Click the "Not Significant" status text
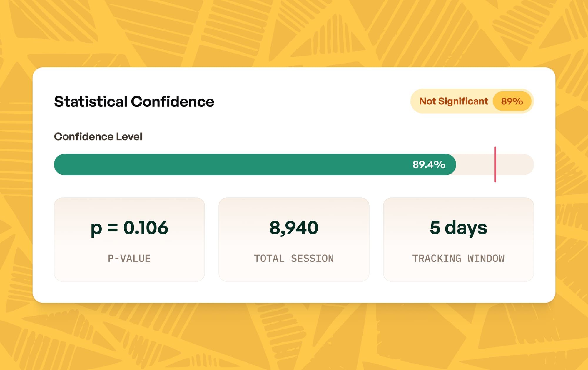588x370 pixels. 453,101
